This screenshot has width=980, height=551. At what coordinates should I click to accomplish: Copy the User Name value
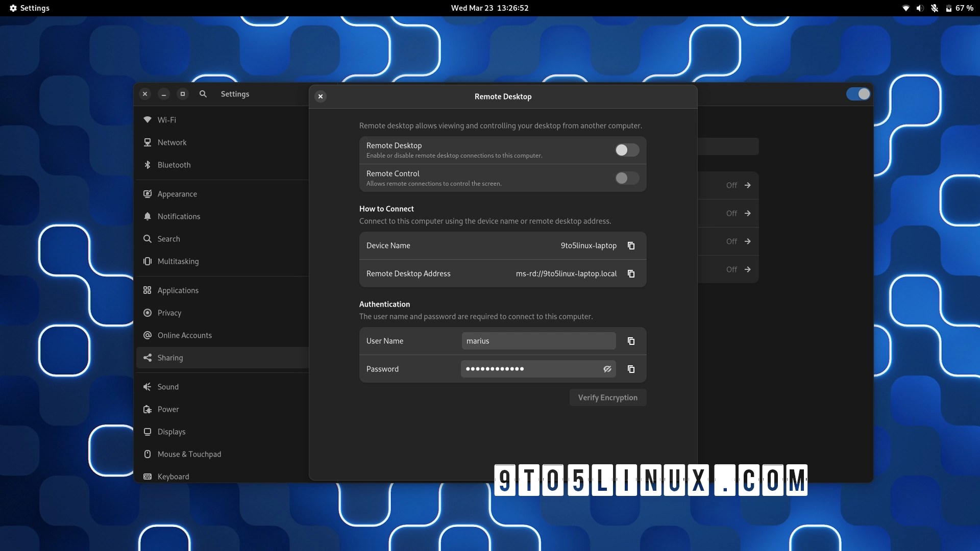click(x=631, y=341)
